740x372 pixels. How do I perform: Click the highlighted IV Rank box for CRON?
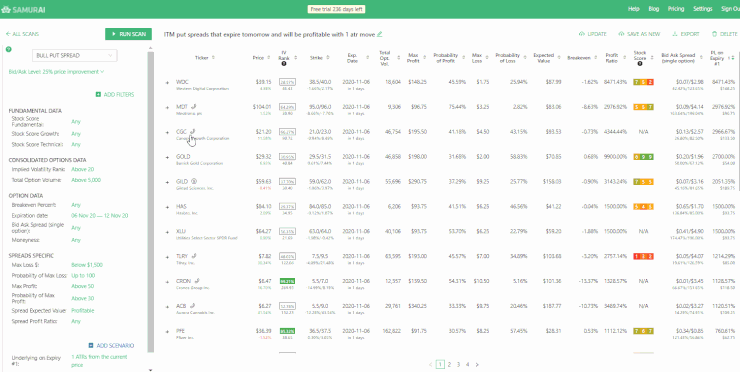[287, 281]
